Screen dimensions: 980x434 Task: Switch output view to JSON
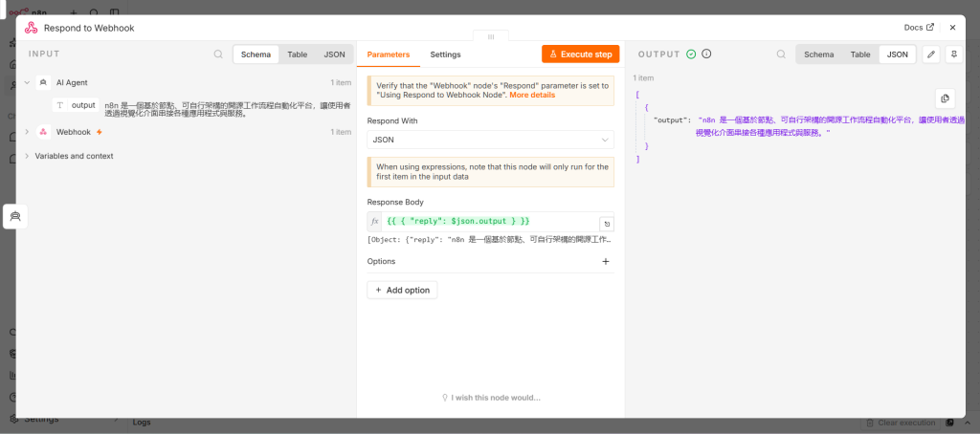[x=898, y=54]
